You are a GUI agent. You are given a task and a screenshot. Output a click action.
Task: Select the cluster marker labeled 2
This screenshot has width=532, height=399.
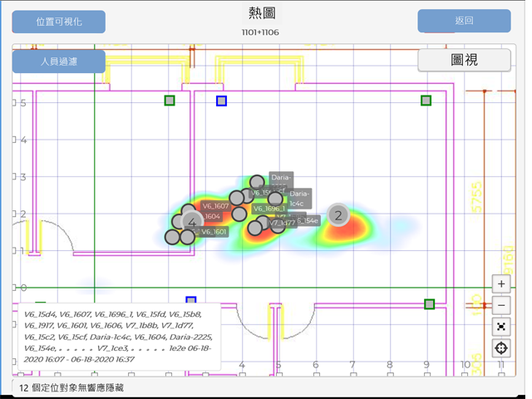[x=337, y=215]
